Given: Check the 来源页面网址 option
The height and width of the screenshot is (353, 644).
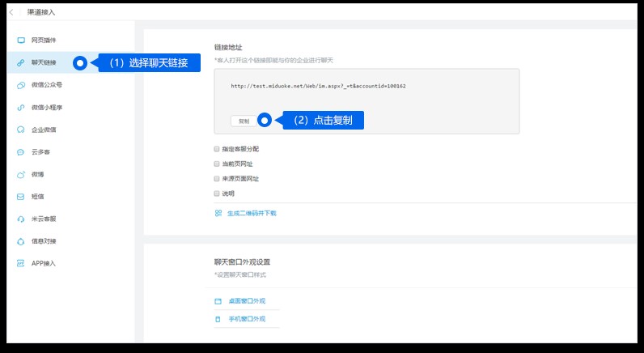Looking at the screenshot, I should [217, 178].
